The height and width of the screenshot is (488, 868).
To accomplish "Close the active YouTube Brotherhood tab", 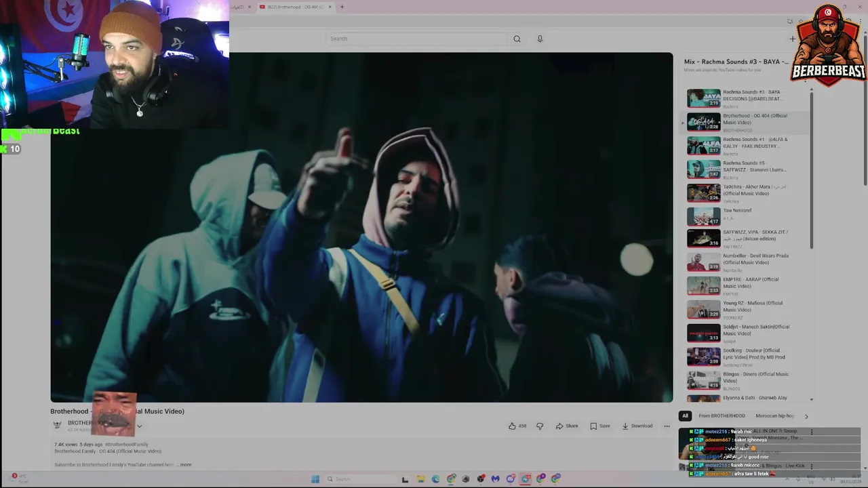I will tap(330, 7).
